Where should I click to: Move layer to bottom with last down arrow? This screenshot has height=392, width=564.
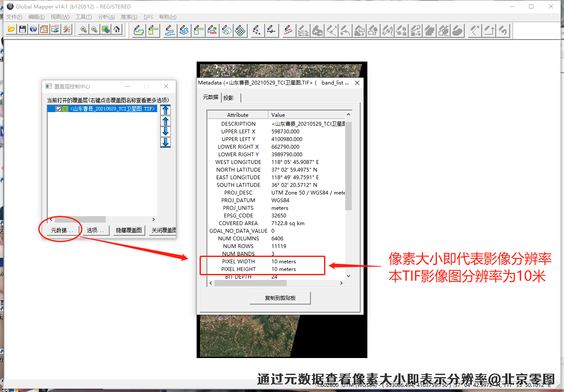pyautogui.click(x=166, y=142)
